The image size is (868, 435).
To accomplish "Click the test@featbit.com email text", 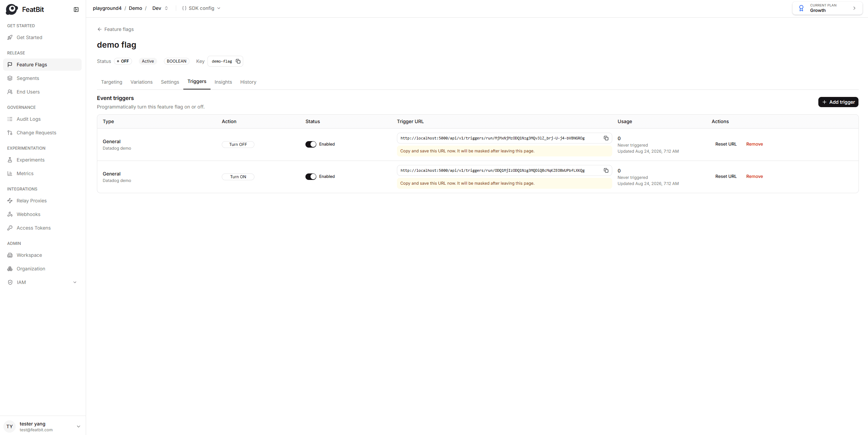I will (x=36, y=430).
